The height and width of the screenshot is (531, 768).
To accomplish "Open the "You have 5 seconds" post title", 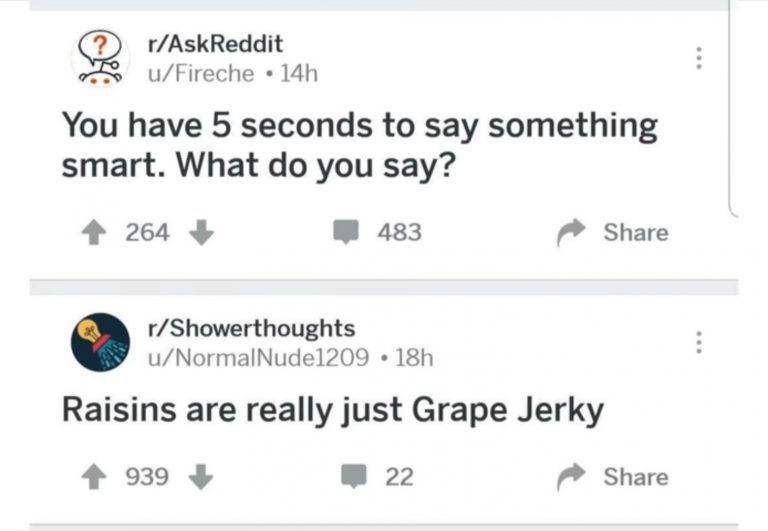I will tap(360, 146).
